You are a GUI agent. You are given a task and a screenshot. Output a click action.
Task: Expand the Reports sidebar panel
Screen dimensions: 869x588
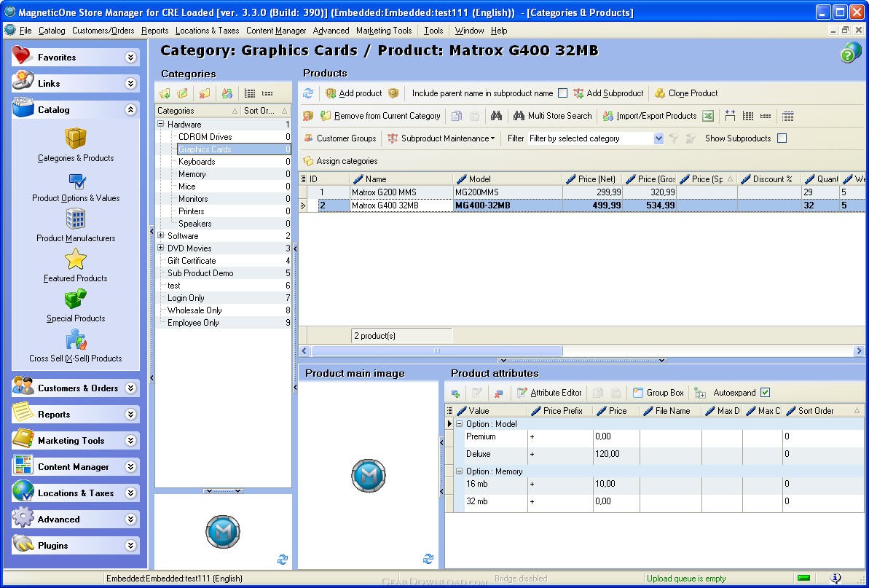131,414
